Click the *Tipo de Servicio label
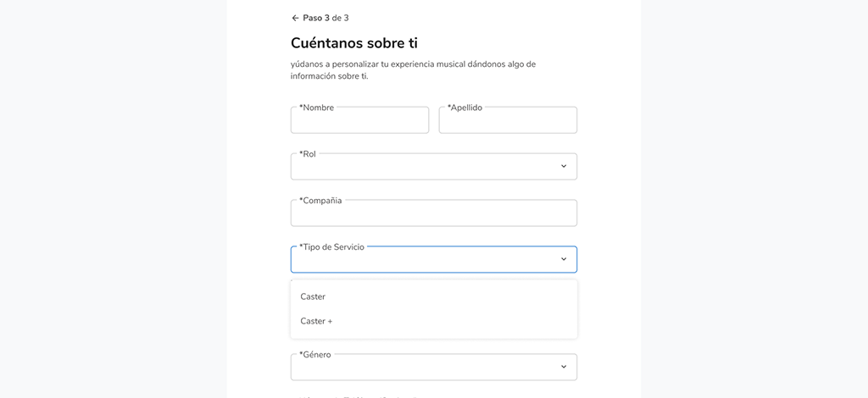 pos(331,247)
